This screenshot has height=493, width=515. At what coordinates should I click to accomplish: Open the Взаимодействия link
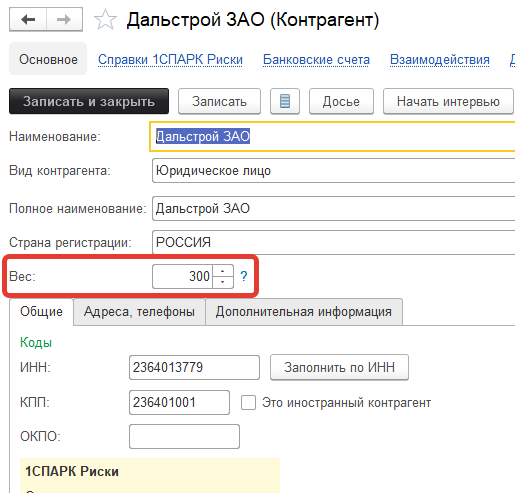click(x=440, y=60)
